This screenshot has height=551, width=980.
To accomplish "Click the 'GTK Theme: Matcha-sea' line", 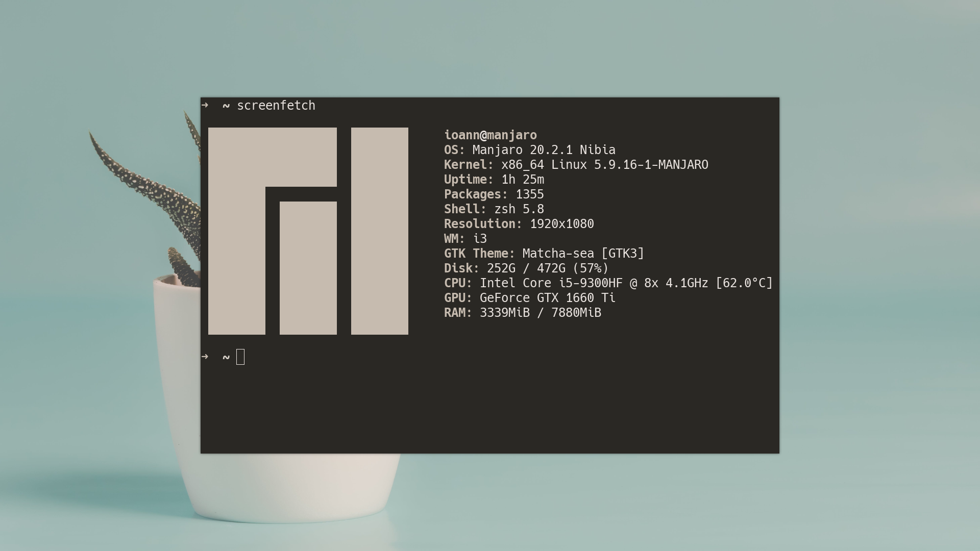I will [x=544, y=254].
